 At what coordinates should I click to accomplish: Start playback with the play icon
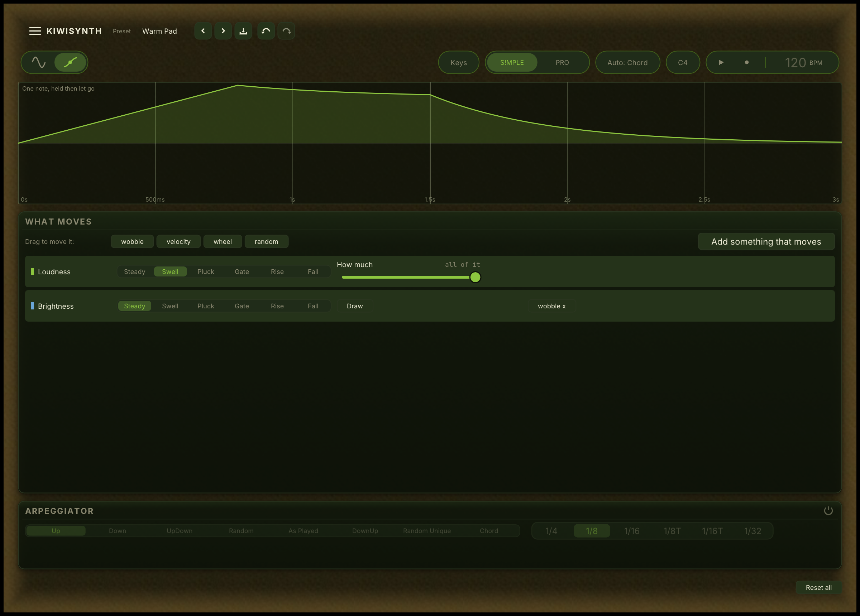tap(721, 62)
